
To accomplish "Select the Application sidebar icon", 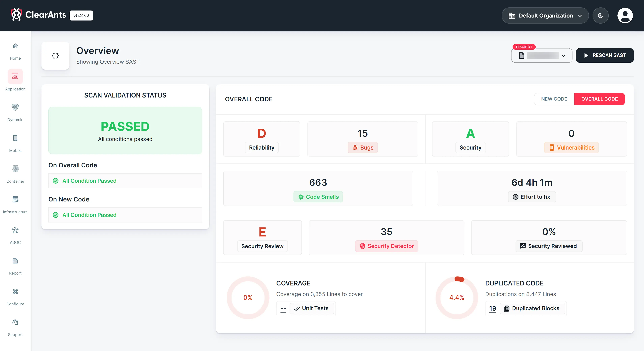I will pos(15,76).
